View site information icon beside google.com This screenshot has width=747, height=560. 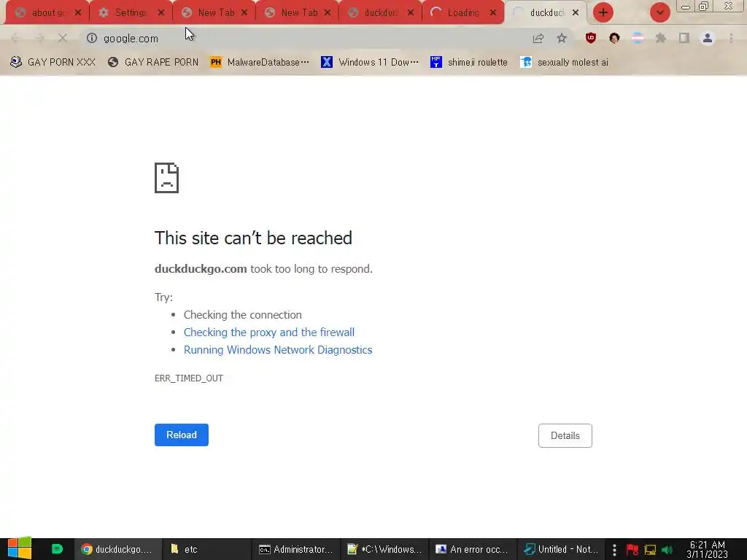[92, 38]
